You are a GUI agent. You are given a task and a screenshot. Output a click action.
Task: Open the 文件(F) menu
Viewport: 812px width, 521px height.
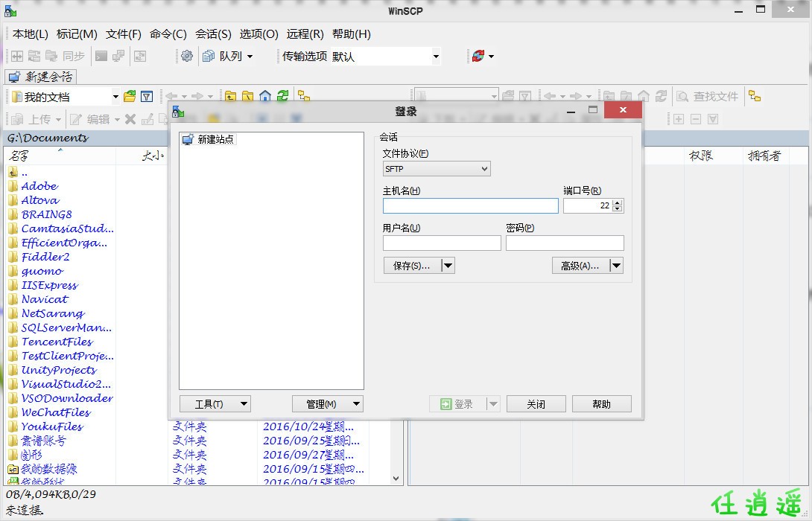(123, 34)
